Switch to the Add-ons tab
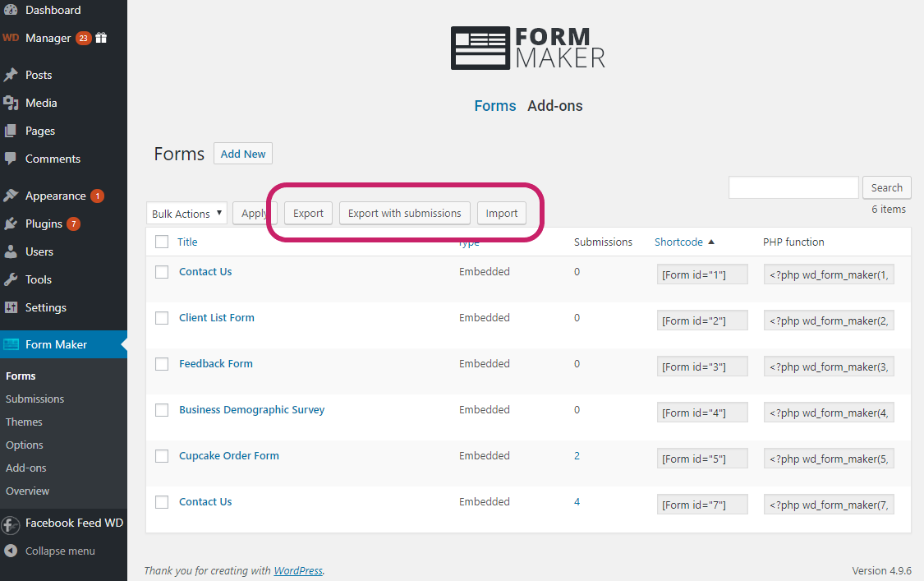Viewport: 924px width, 581px height. [554, 106]
